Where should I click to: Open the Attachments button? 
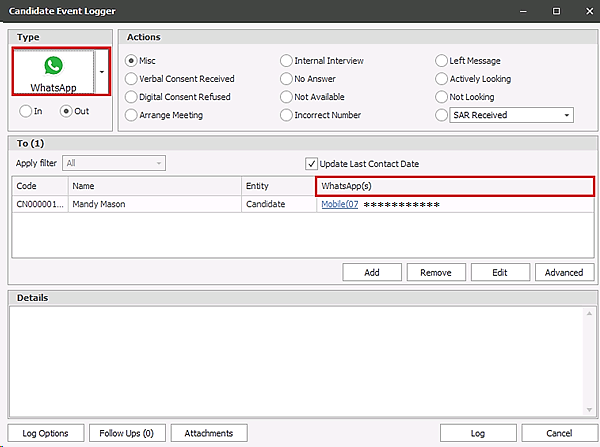208,433
